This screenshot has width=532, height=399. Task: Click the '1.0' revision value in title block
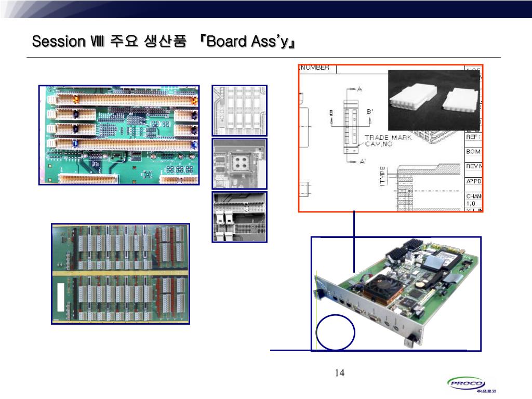471,204
